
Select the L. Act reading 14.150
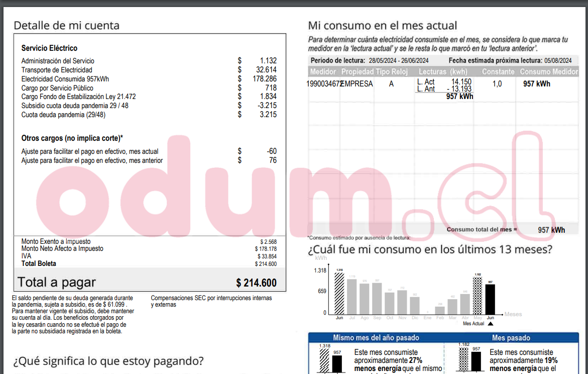point(461,81)
